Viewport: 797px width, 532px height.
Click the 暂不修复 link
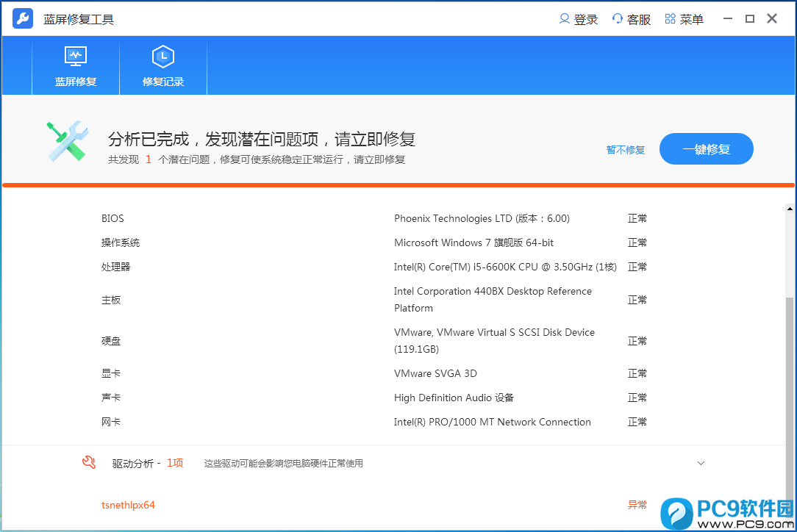pyautogui.click(x=626, y=150)
